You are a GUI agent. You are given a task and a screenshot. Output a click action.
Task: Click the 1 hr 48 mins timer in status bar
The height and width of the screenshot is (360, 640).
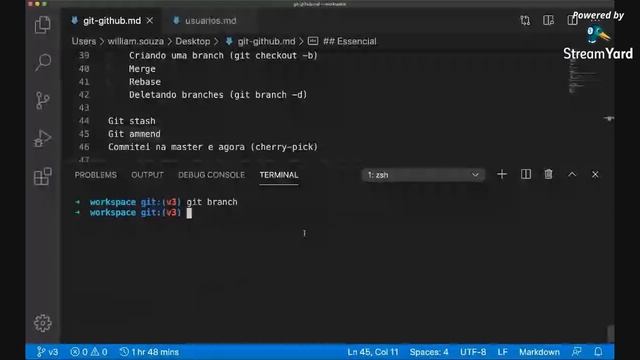[x=149, y=352]
